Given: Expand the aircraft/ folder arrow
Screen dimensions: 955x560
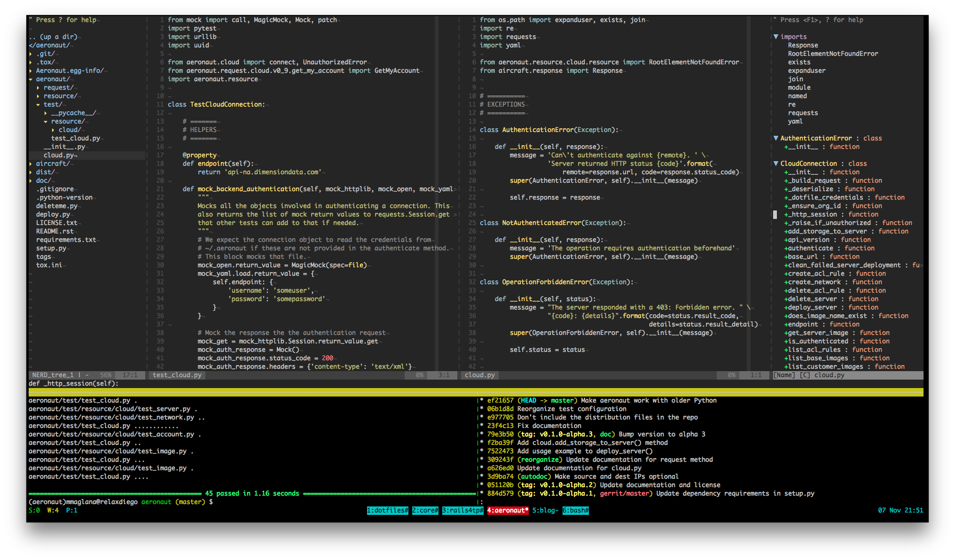Looking at the screenshot, I should point(31,164).
